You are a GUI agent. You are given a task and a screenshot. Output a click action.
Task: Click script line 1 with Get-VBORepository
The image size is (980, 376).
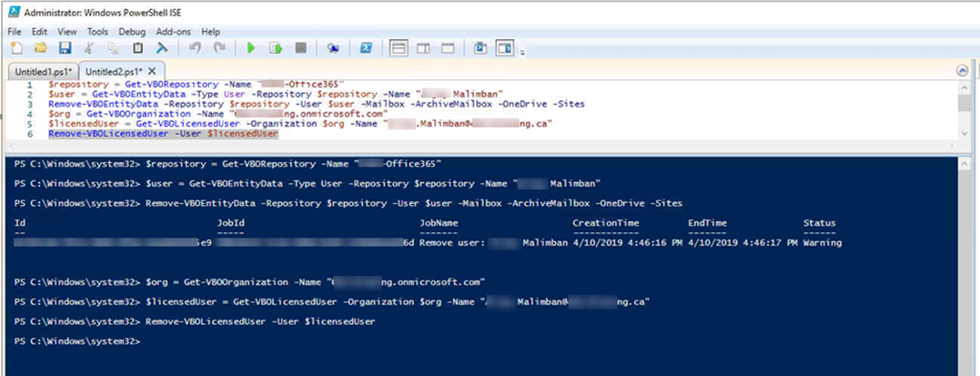[x=197, y=84]
